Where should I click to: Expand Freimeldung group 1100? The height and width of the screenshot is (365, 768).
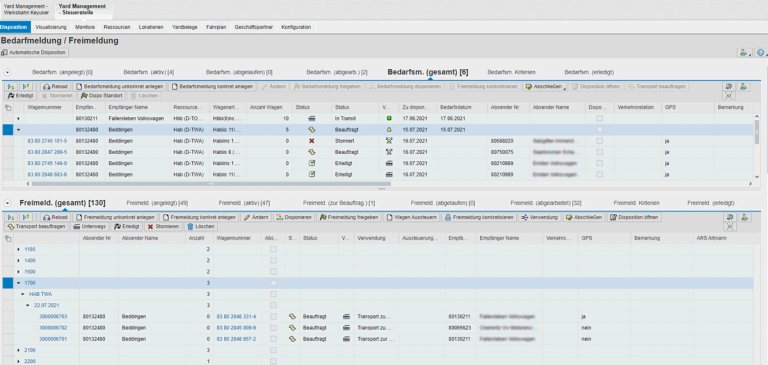pos(19,249)
